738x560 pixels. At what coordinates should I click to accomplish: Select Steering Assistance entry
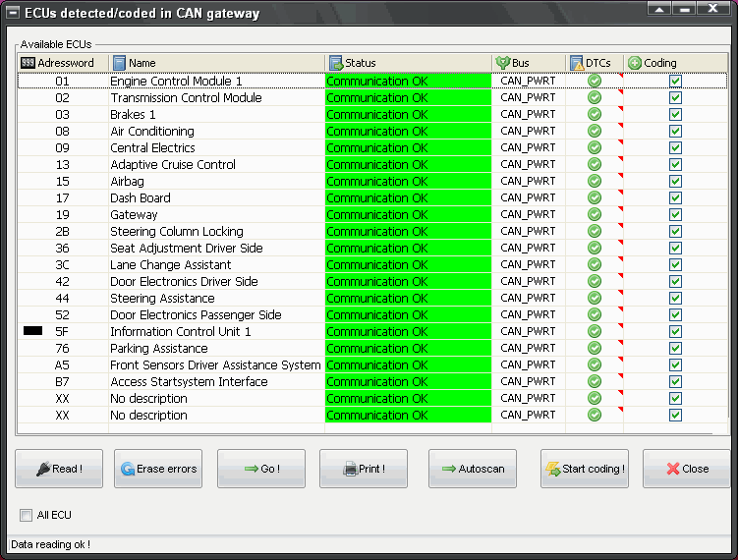point(162,298)
